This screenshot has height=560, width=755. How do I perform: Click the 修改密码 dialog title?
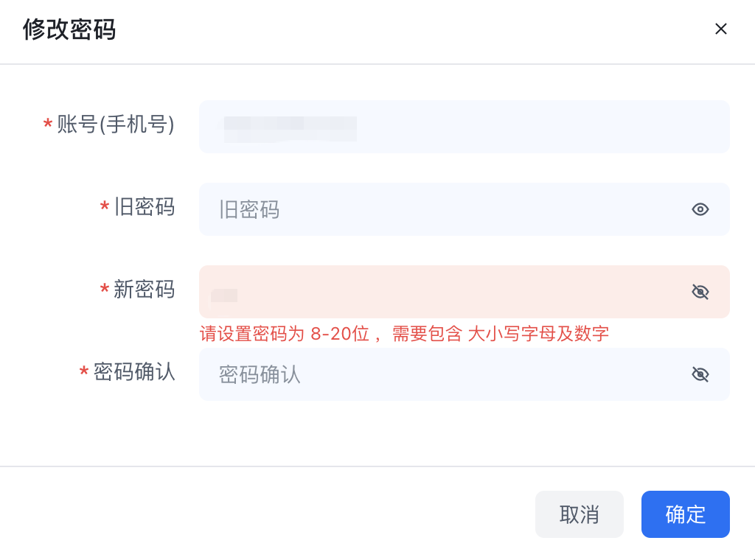pyautogui.click(x=69, y=29)
